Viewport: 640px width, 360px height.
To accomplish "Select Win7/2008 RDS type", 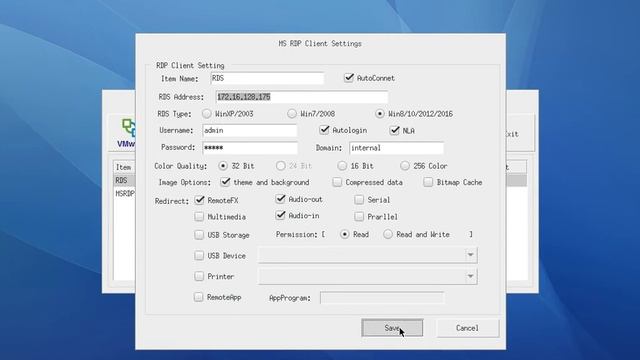I will click(x=291, y=113).
